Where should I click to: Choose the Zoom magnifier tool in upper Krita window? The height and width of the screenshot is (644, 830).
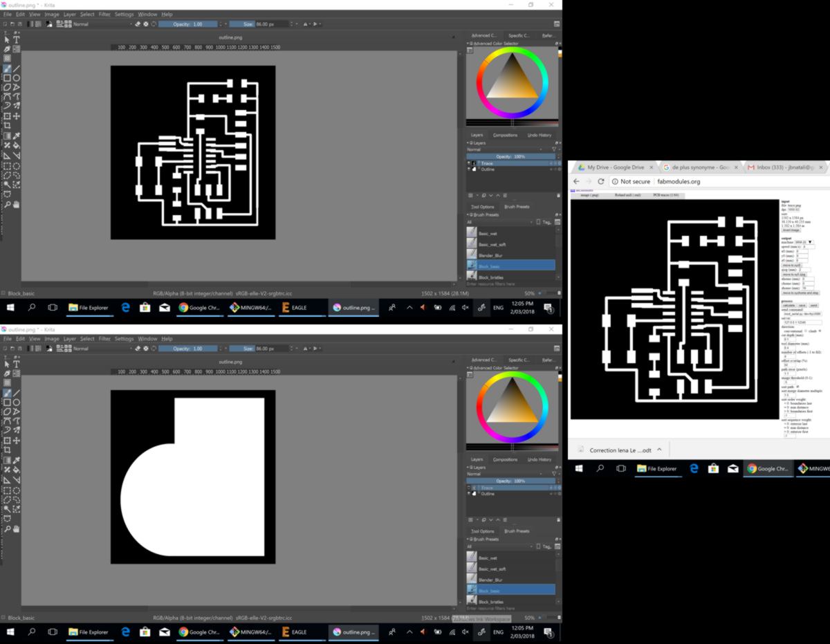pyautogui.click(x=7, y=204)
